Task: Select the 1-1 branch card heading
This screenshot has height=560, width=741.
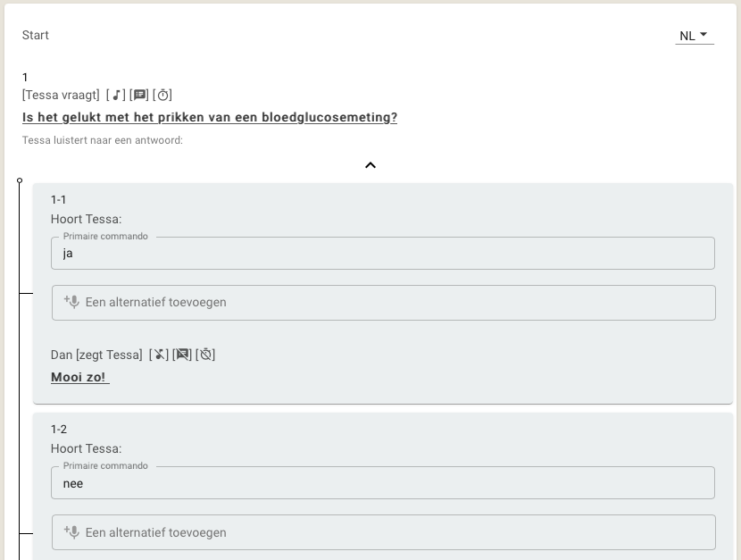Action: [x=59, y=200]
